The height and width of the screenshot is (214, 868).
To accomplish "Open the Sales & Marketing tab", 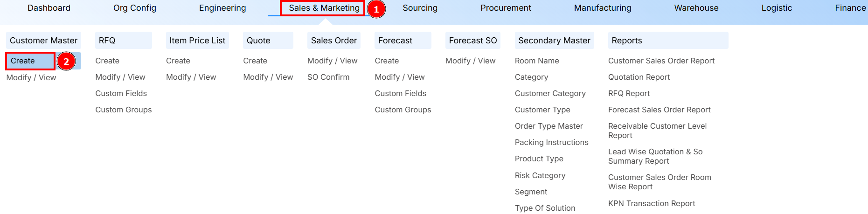I will [x=324, y=8].
